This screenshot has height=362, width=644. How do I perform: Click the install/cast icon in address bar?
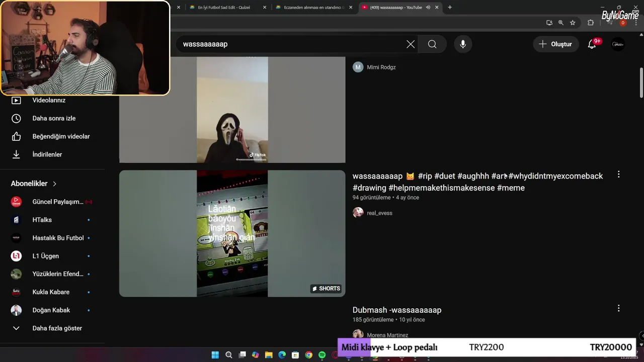point(549,23)
